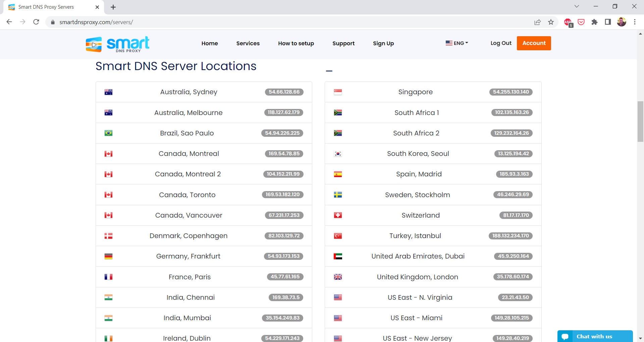Click the Log Out link
The image size is (644, 342).
(x=501, y=43)
